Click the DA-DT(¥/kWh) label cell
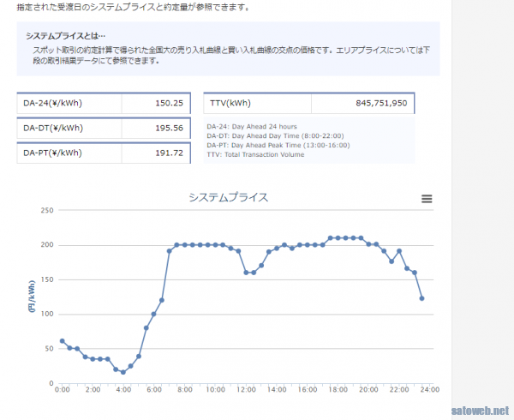This screenshot has width=514, height=420. (69, 128)
